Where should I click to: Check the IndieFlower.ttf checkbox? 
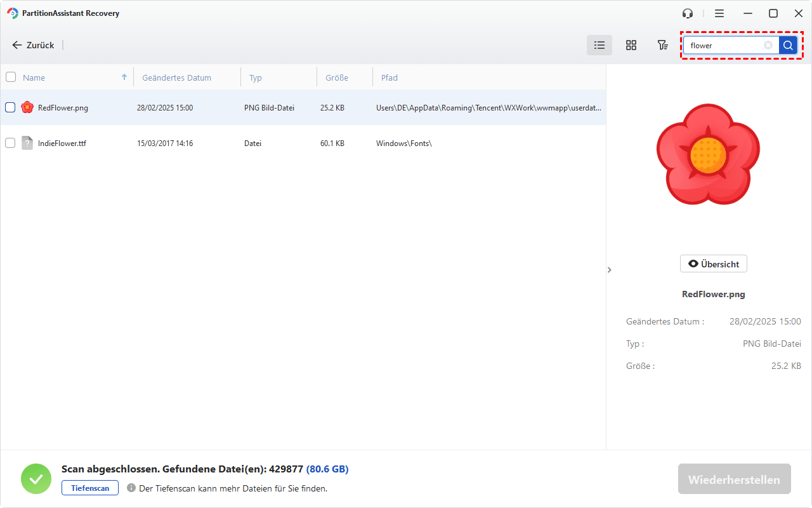[x=10, y=143]
